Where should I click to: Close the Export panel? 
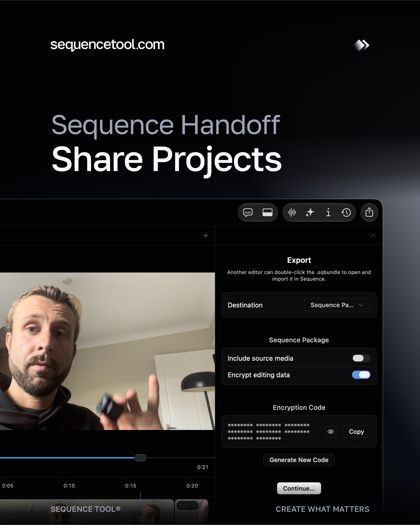pyautogui.click(x=373, y=235)
